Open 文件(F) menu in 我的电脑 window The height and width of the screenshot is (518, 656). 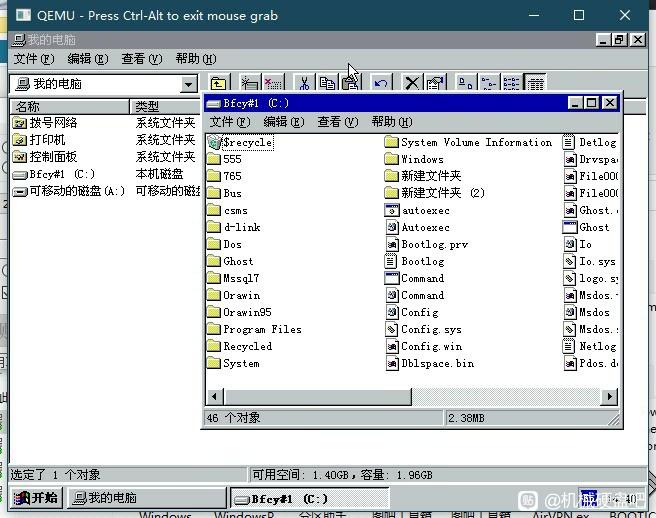tap(34, 59)
